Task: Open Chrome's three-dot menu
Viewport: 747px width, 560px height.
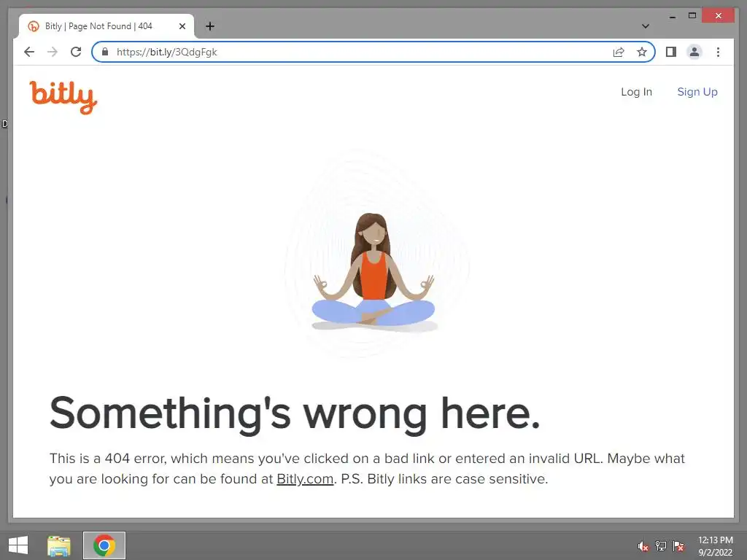Action: [718, 52]
